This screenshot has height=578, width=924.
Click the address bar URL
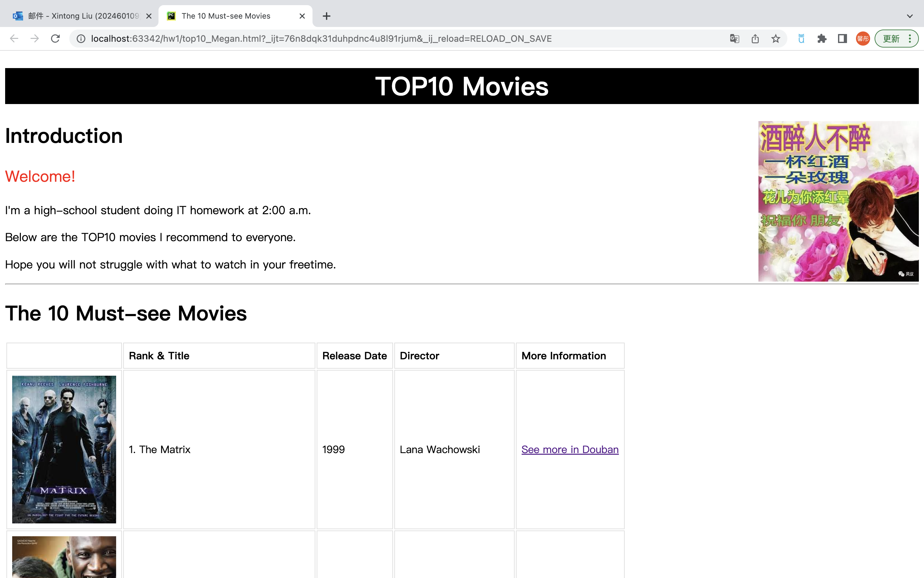point(321,39)
